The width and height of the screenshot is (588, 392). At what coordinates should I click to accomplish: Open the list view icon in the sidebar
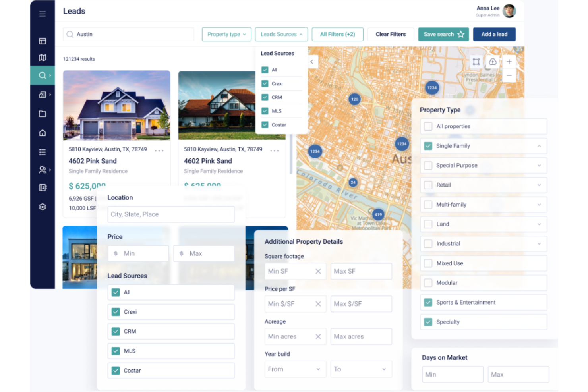click(x=43, y=152)
